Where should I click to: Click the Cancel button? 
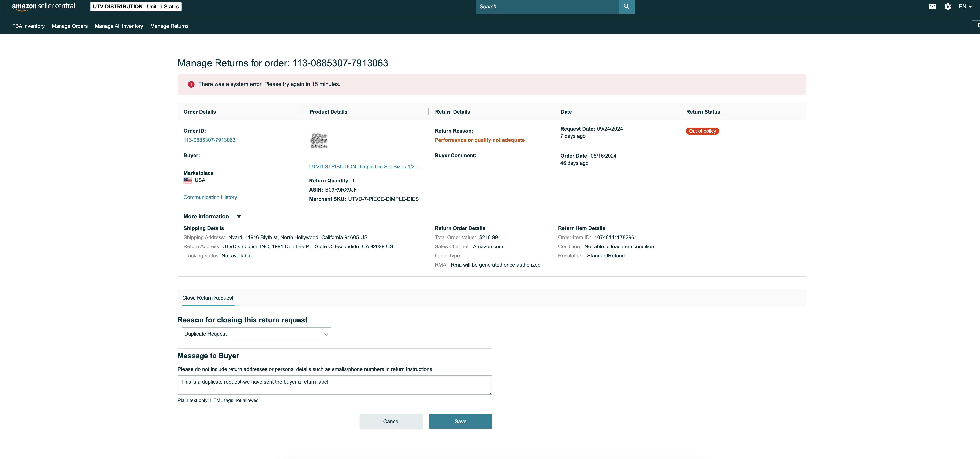point(391,421)
